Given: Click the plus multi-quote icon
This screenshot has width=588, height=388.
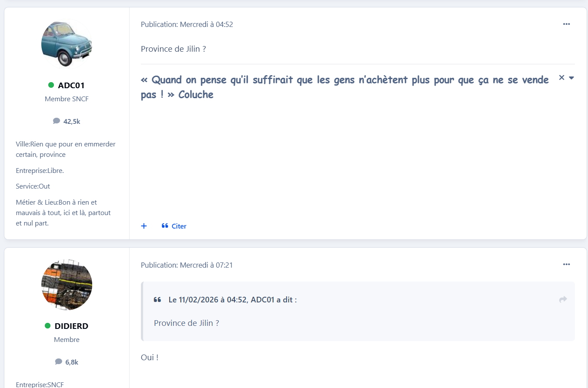Looking at the screenshot, I should coord(144,226).
